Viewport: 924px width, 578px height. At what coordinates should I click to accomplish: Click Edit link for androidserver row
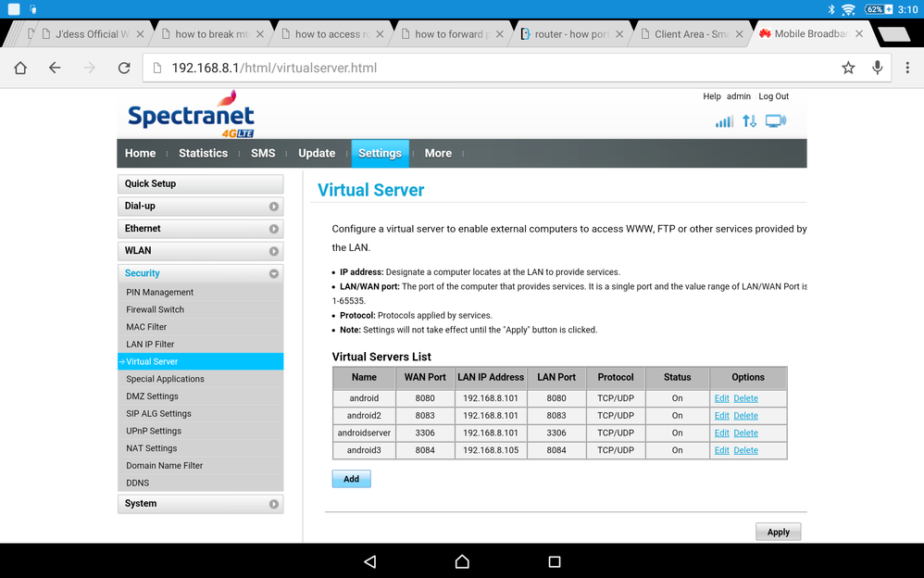[721, 433]
